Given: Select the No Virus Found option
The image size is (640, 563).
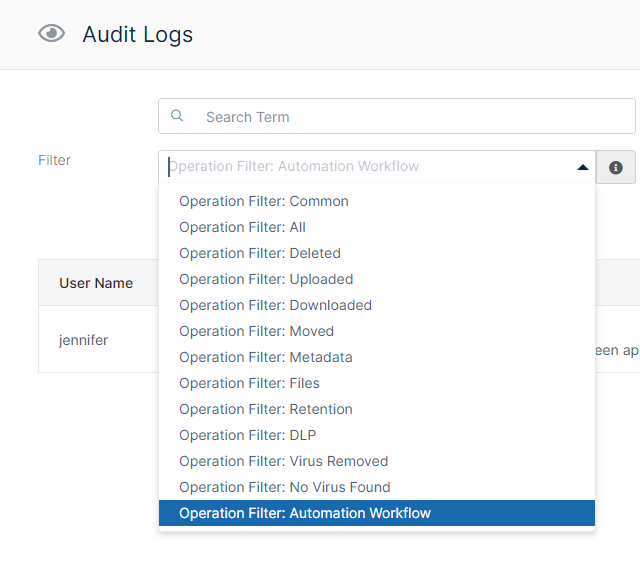Looking at the screenshot, I should click(284, 487).
